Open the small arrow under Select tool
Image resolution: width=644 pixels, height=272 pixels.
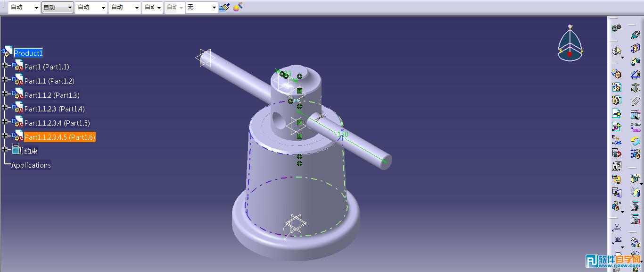(x=622, y=58)
